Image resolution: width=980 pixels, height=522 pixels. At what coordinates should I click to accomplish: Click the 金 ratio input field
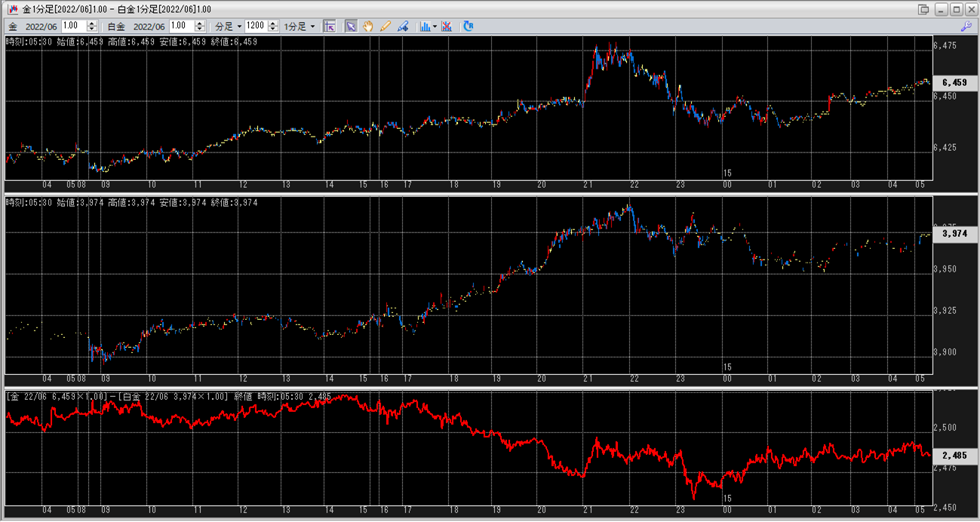coord(74,26)
